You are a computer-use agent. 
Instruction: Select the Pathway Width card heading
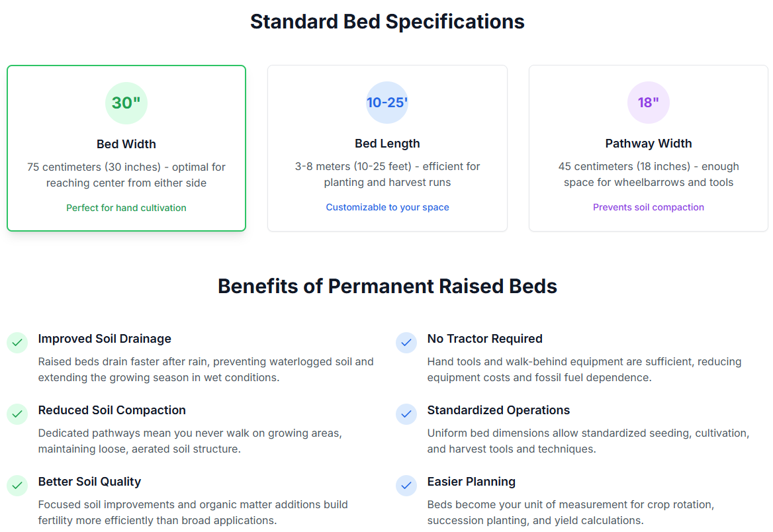649,144
